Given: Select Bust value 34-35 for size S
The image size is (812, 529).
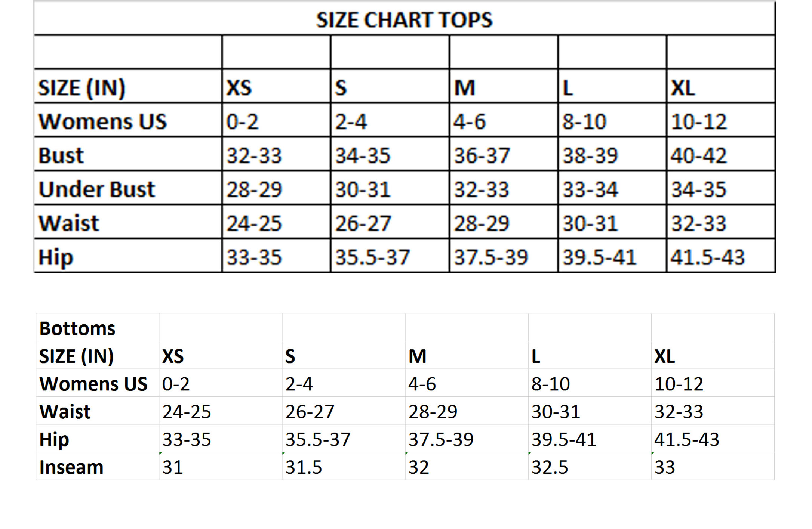Looking at the screenshot, I should coord(363,156).
